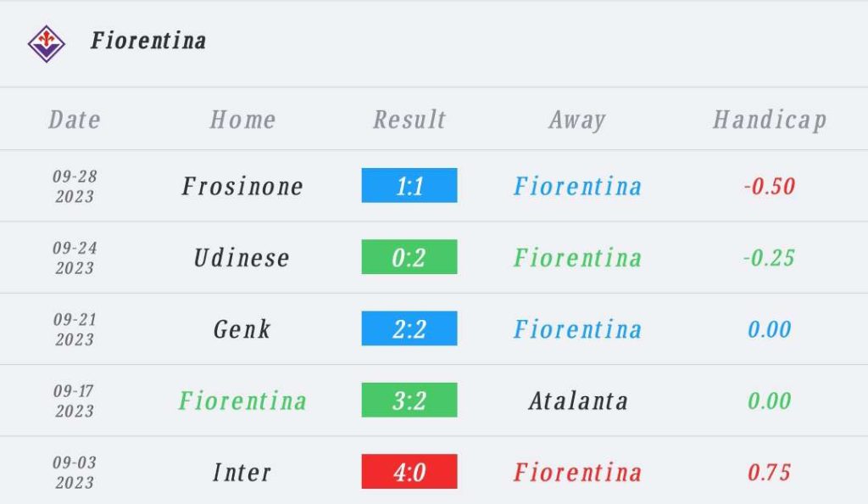Select the Handicap column header

770,120
